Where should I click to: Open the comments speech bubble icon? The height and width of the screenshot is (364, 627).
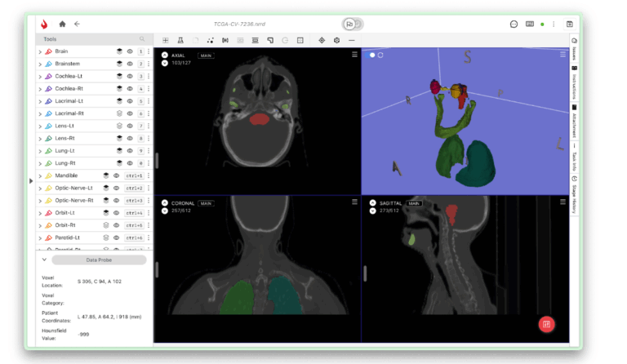514,24
